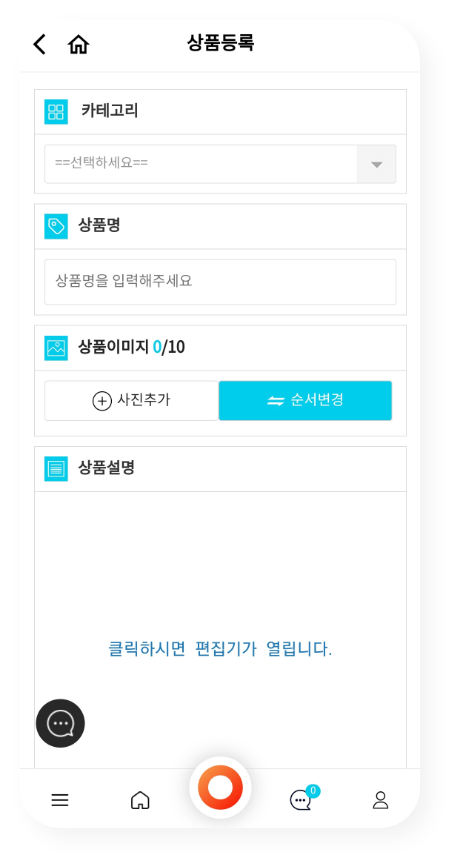Open hamburger menu in bottom bar
The height and width of the screenshot is (868, 460).
coord(60,800)
